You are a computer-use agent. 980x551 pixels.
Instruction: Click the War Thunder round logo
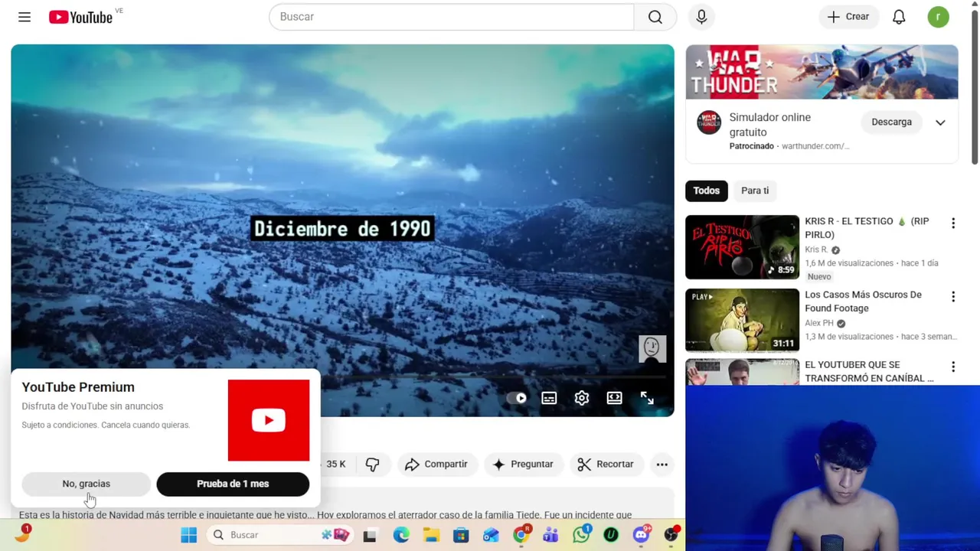(x=709, y=122)
